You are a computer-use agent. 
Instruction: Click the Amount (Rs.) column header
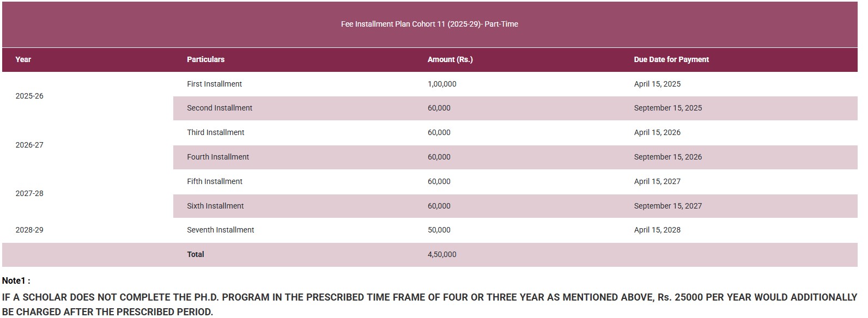click(x=450, y=59)
